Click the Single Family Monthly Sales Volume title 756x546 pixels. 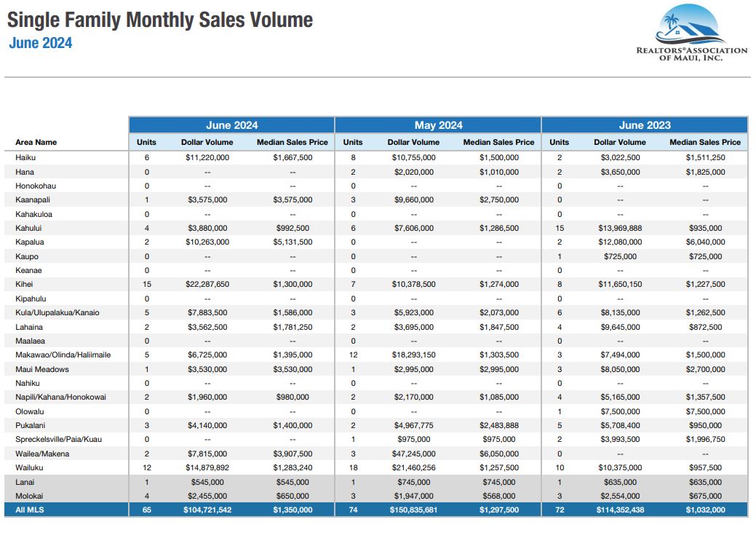coord(160,20)
